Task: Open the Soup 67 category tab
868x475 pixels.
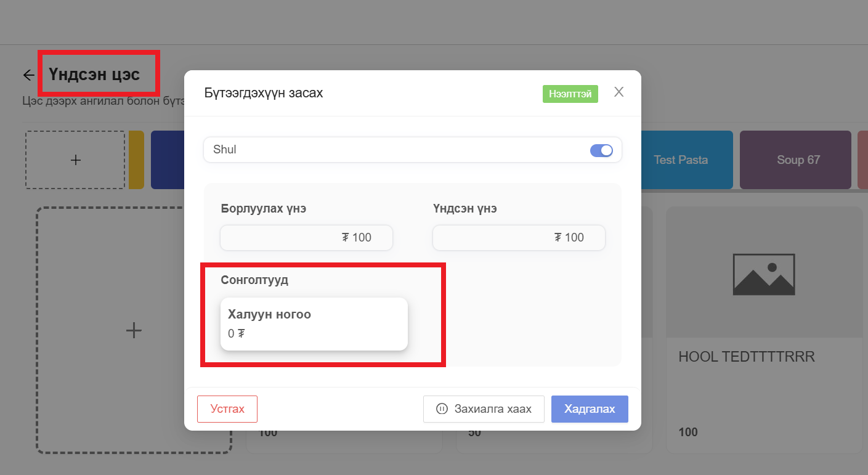Action: [798, 160]
